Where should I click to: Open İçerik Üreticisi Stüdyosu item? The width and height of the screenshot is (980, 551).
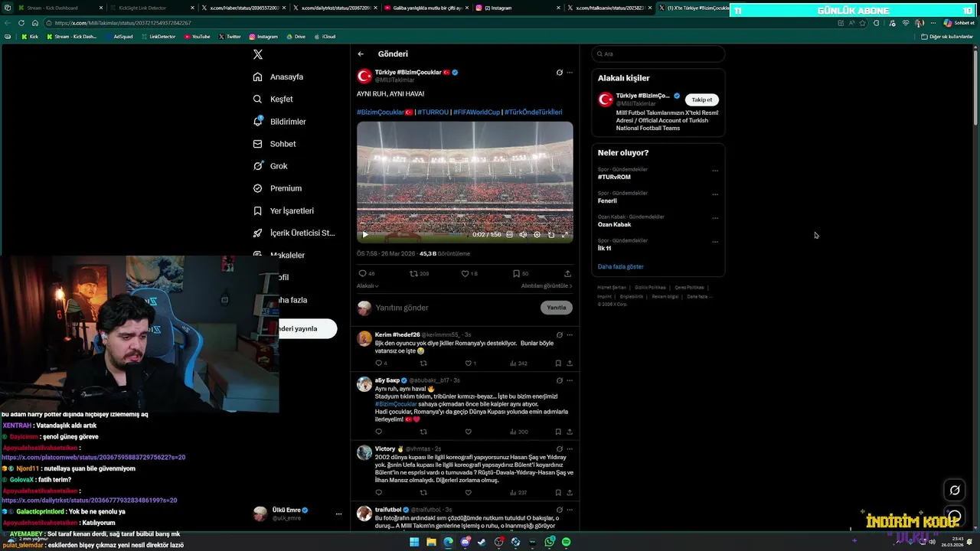pos(294,233)
